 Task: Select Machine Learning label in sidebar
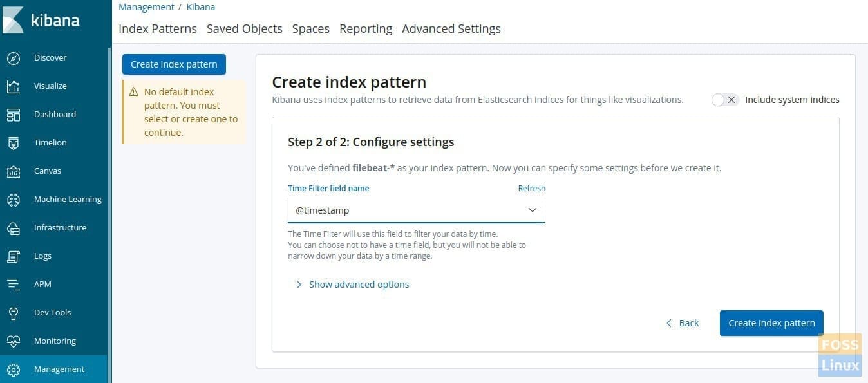click(x=68, y=200)
